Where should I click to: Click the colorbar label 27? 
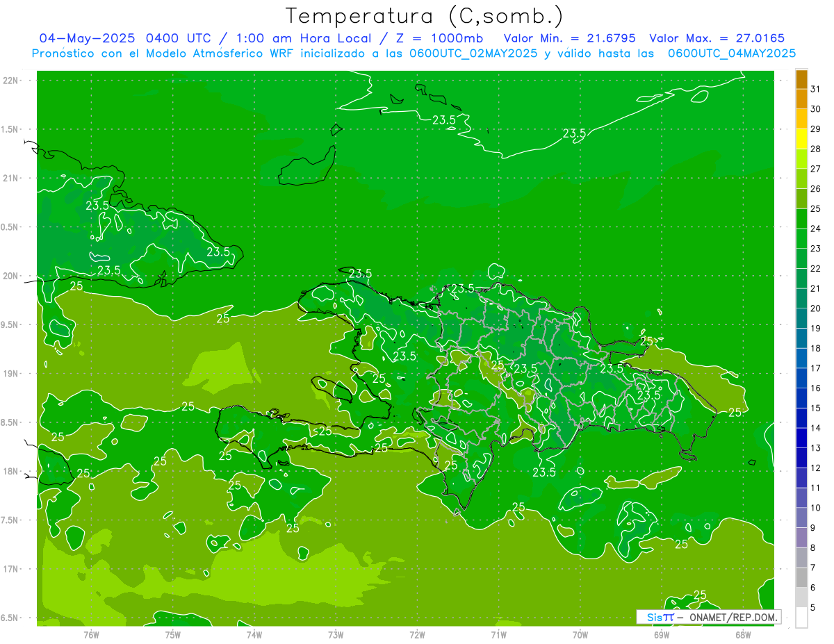point(816,169)
